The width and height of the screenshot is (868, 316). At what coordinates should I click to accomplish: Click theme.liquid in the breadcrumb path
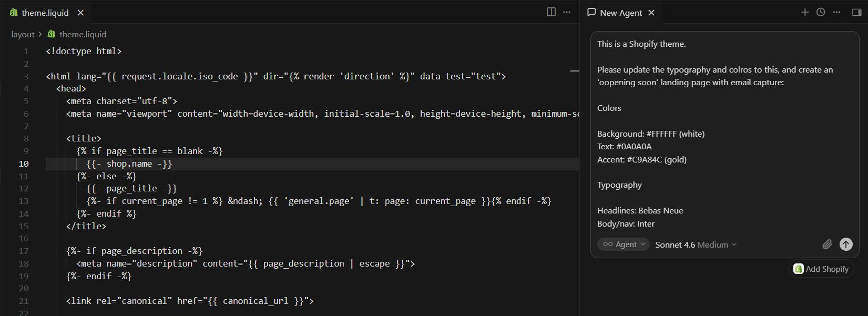[x=83, y=34]
